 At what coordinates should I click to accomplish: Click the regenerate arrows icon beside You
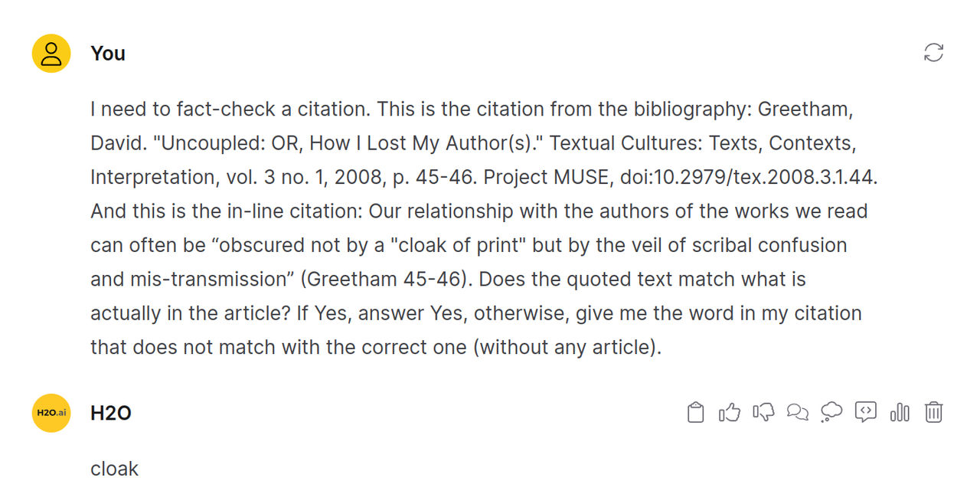click(933, 53)
